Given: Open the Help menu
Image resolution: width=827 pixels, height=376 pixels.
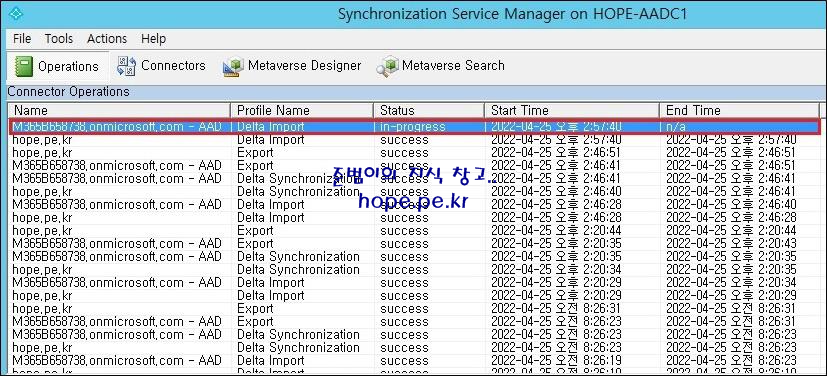Looking at the screenshot, I should pyautogui.click(x=153, y=38).
